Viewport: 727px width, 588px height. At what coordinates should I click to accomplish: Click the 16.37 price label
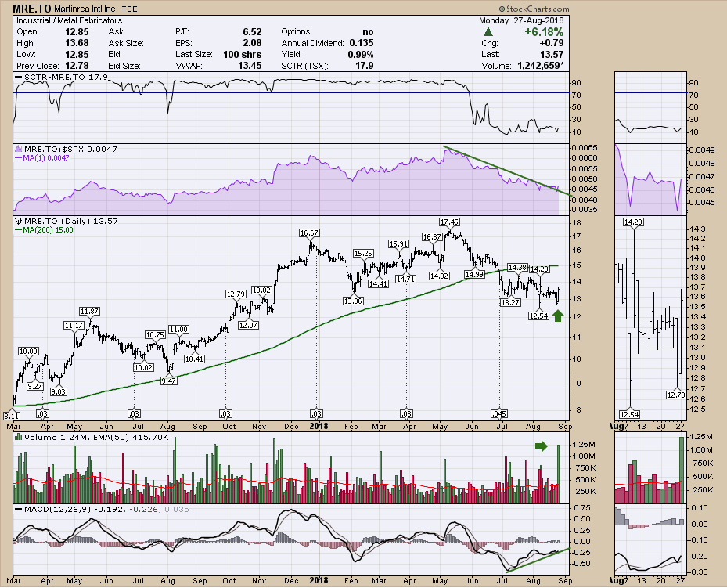[432, 237]
